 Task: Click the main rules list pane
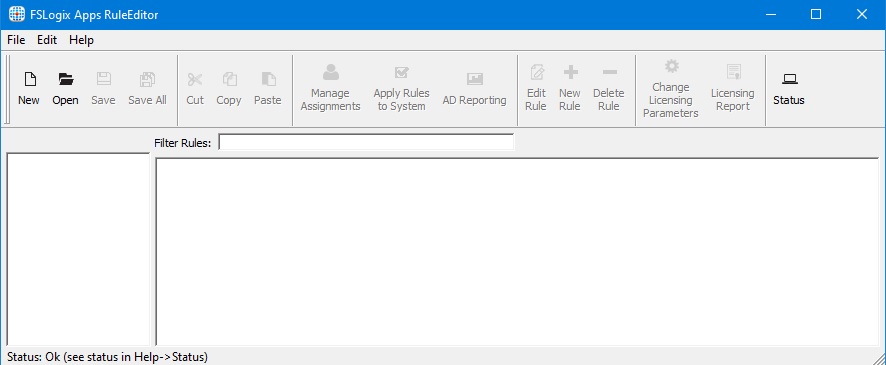[x=518, y=251]
